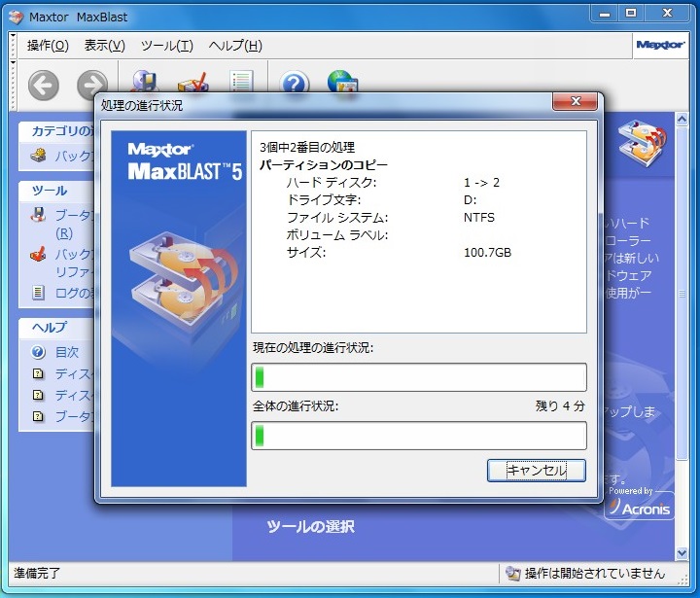Click the Back arrow toolbar button
The width and height of the screenshot is (700, 598).
(x=44, y=85)
